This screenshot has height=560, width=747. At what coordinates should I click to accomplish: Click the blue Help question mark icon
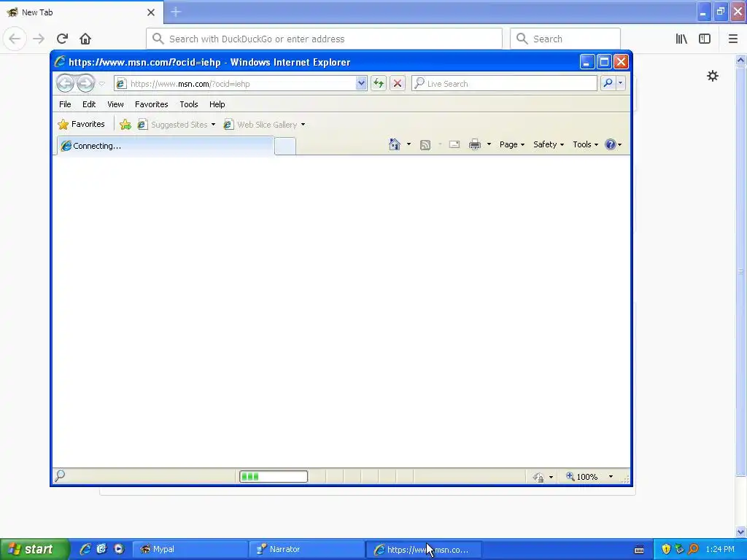click(x=611, y=144)
